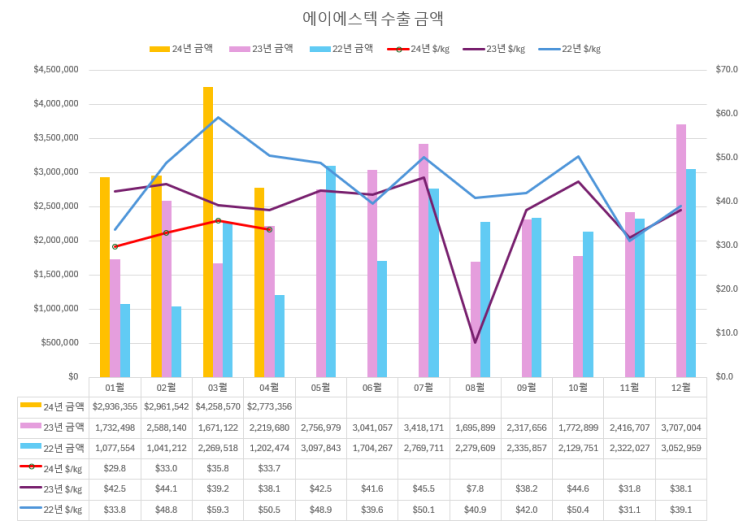
Task: Select the cell 3,418,171
Action: [424, 428]
